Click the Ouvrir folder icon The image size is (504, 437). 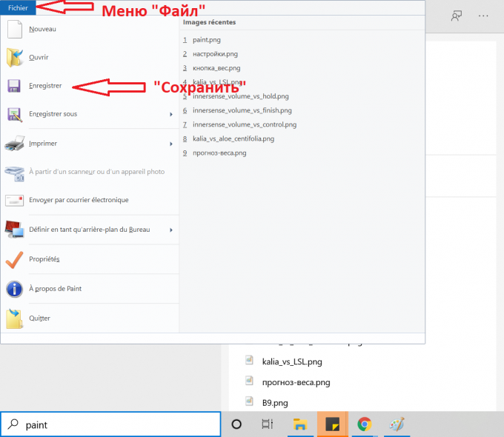tap(15, 58)
